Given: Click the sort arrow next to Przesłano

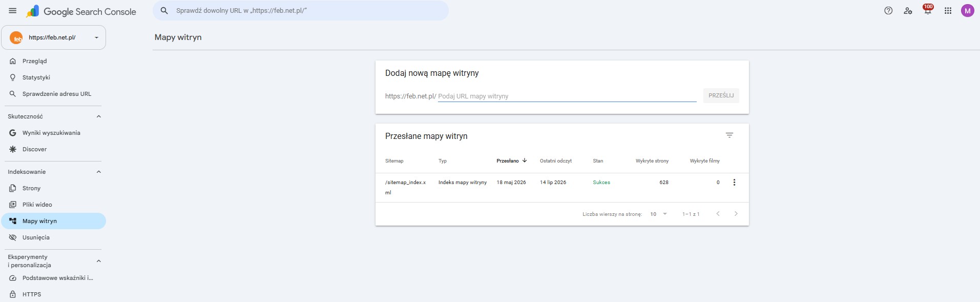Looking at the screenshot, I should tap(525, 160).
